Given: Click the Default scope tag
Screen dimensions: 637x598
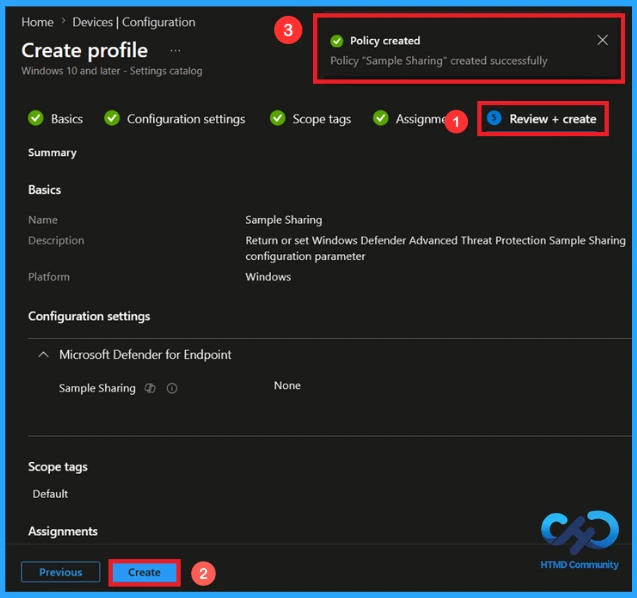Looking at the screenshot, I should click(x=50, y=494).
